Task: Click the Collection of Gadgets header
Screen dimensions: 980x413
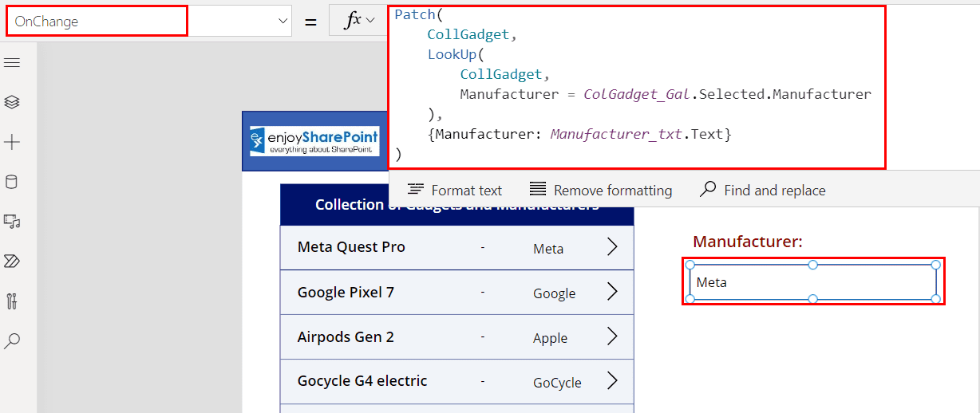Action: coord(457,206)
